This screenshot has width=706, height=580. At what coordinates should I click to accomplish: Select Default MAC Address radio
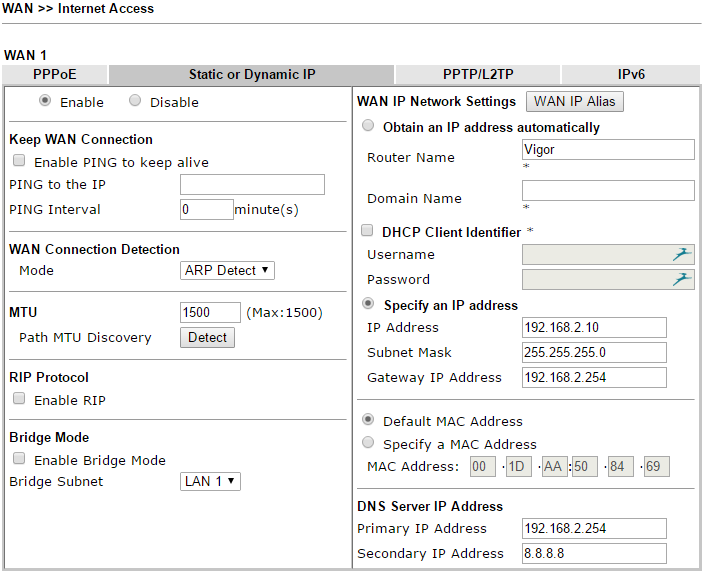(368, 420)
